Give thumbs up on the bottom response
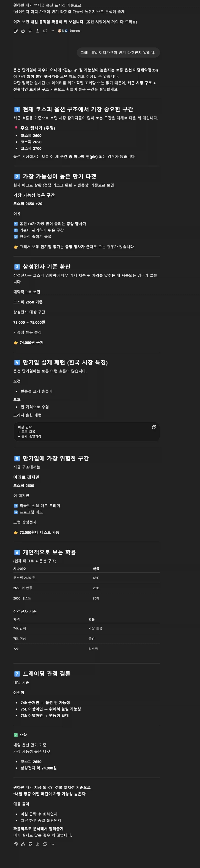This screenshot has height=868, width=200. click(23, 844)
